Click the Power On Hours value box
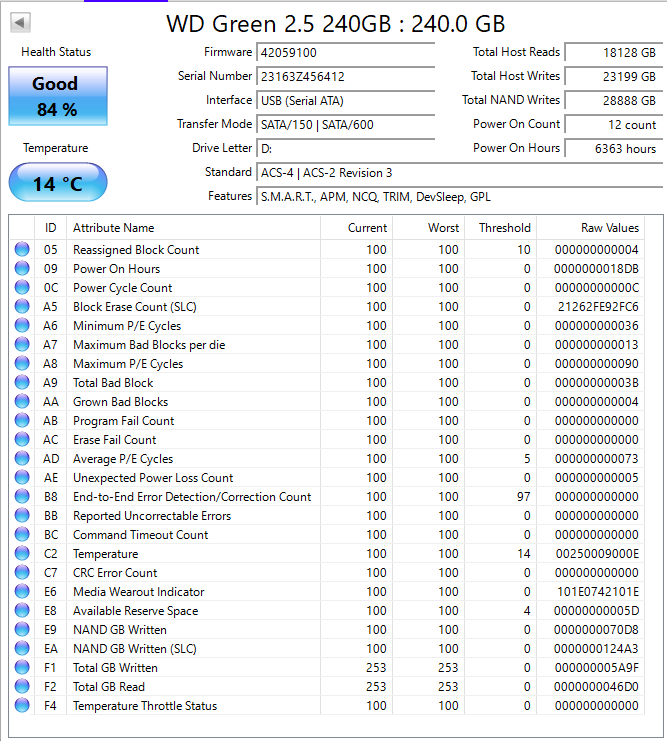The image size is (667, 741). 614,148
